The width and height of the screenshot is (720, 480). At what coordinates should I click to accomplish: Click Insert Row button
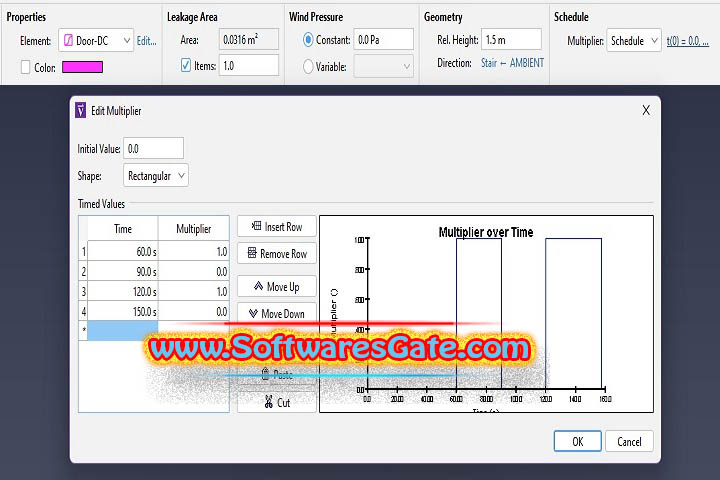277,226
